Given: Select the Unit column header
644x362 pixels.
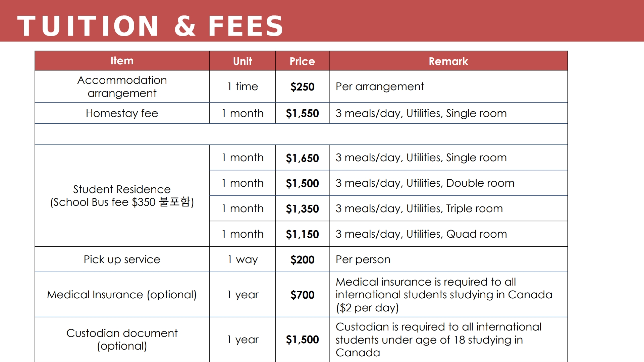Looking at the screenshot, I should click(x=243, y=61).
